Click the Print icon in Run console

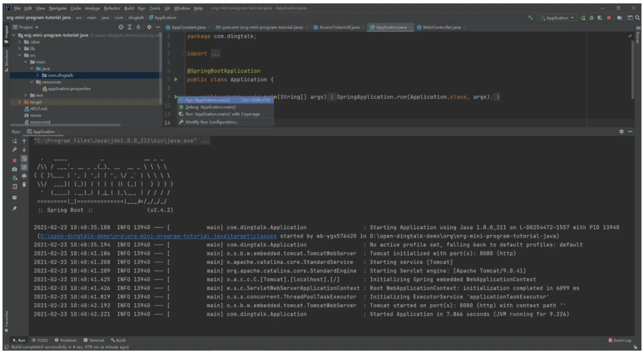(x=24, y=175)
